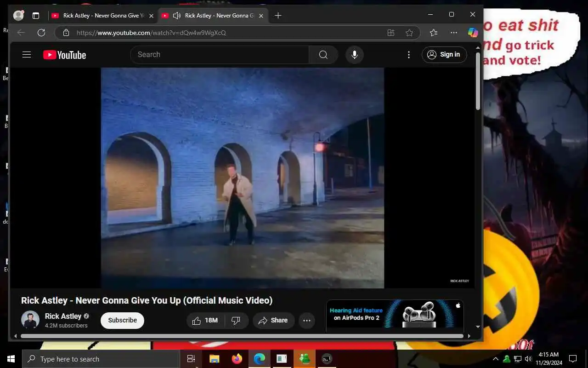Click the YouTube Search field
This screenshot has width=588, height=368.
(x=220, y=55)
